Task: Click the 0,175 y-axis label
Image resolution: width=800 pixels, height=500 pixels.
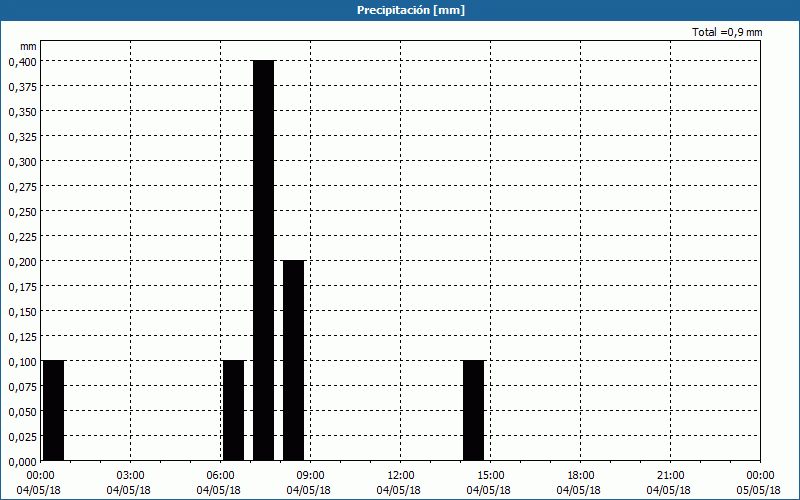Action: point(22,287)
